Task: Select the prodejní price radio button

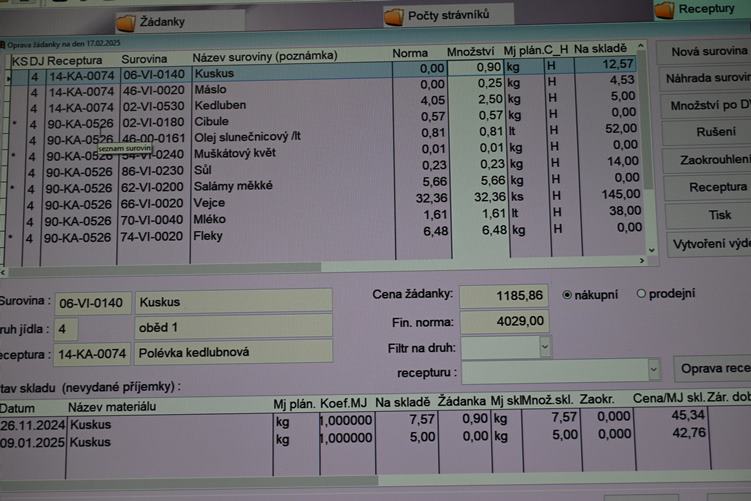Action: coord(641,294)
